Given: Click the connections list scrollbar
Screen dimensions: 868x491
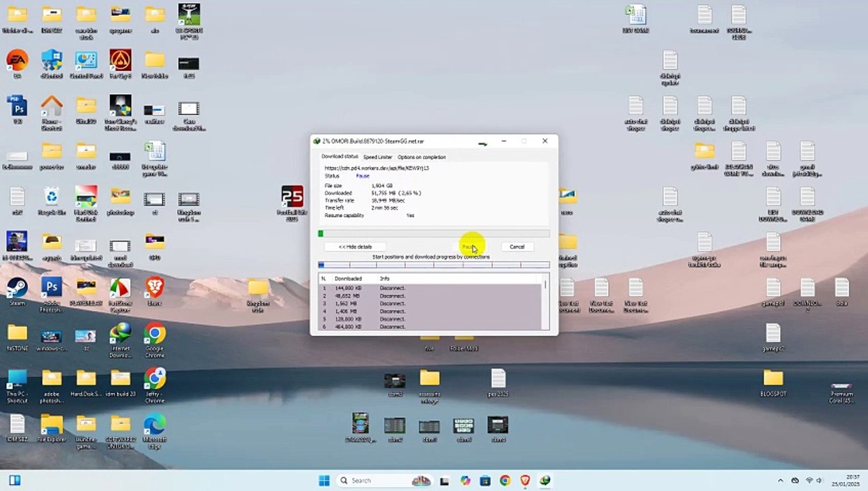Looking at the screenshot, I should (545, 302).
